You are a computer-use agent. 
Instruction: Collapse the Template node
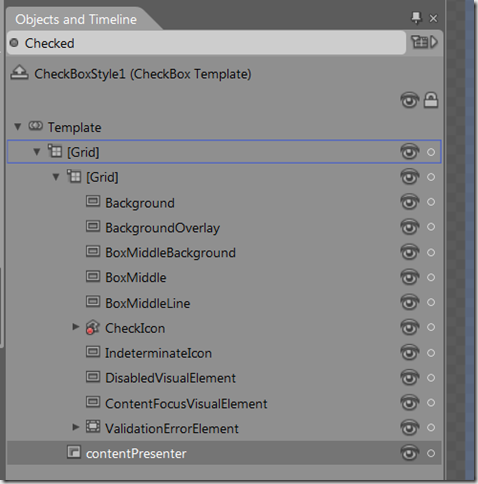pos(17,127)
